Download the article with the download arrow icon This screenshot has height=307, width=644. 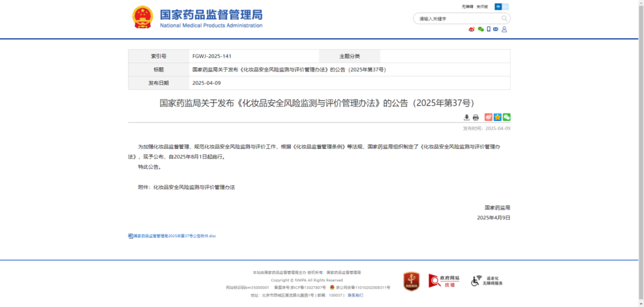(466, 117)
